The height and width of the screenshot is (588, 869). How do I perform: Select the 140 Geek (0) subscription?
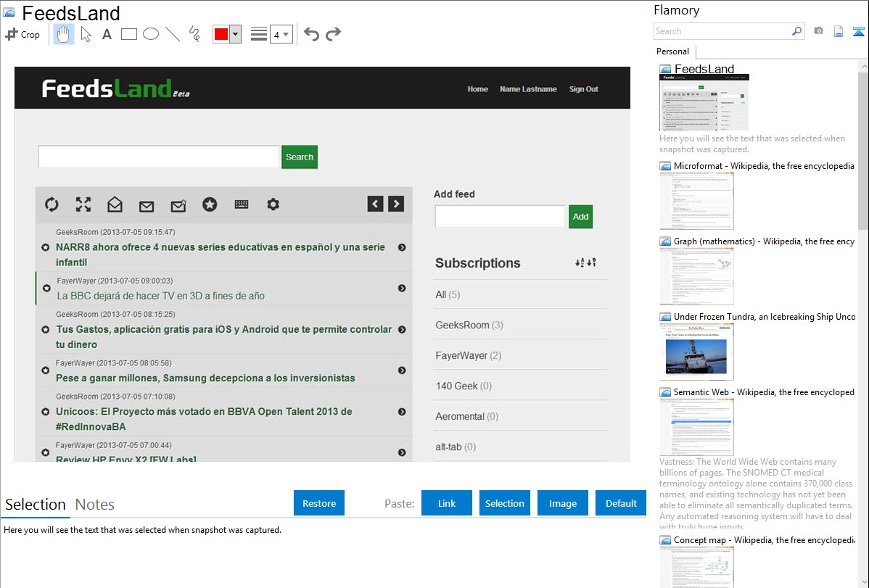pyautogui.click(x=464, y=386)
